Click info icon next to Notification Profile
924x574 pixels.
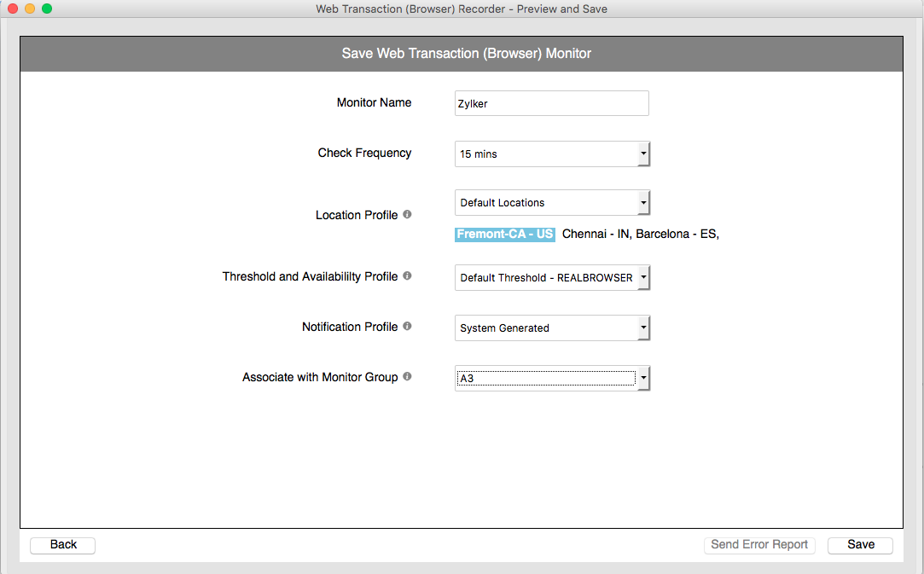pos(407,327)
